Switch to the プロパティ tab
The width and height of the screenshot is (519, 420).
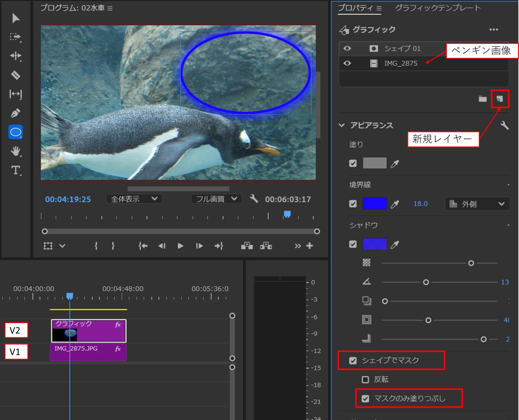pyautogui.click(x=356, y=8)
